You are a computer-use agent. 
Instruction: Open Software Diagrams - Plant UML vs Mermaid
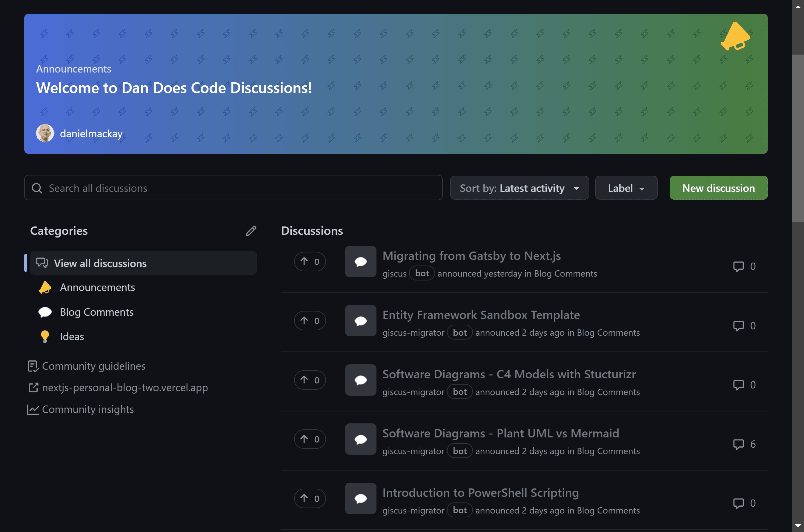click(501, 433)
